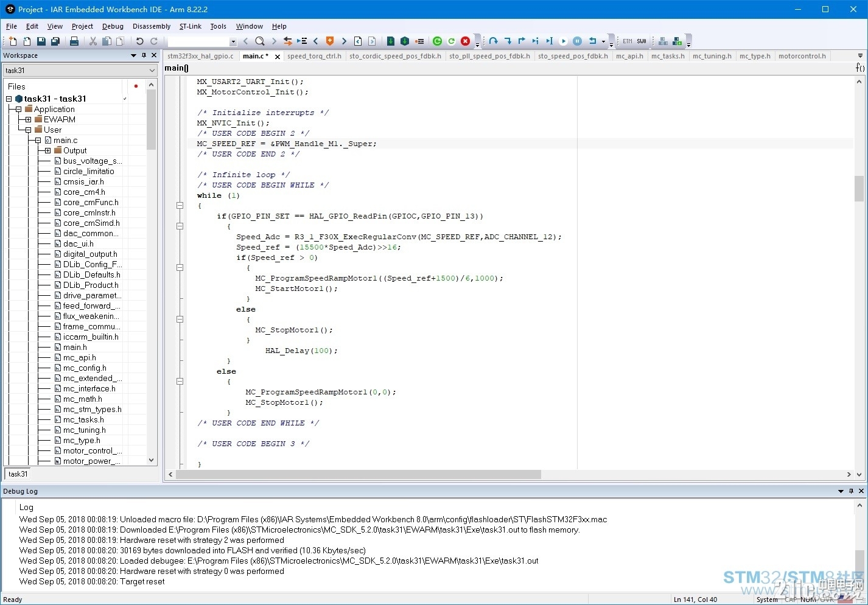This screenshot has width=868, height=605.
Task: Click the editor horizontal scrollbar thumb
Action: 358,474
